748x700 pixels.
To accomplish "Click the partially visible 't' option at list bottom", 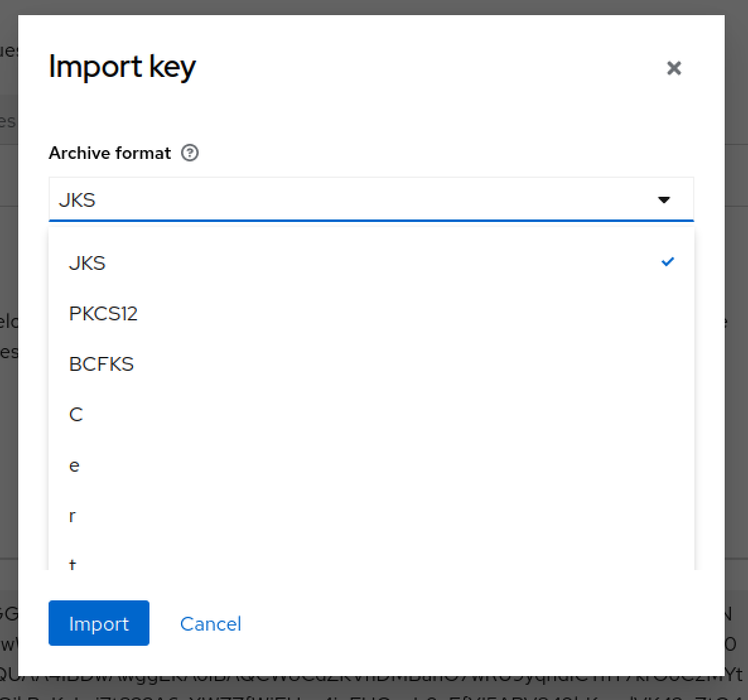I will [x=73, y=564].
